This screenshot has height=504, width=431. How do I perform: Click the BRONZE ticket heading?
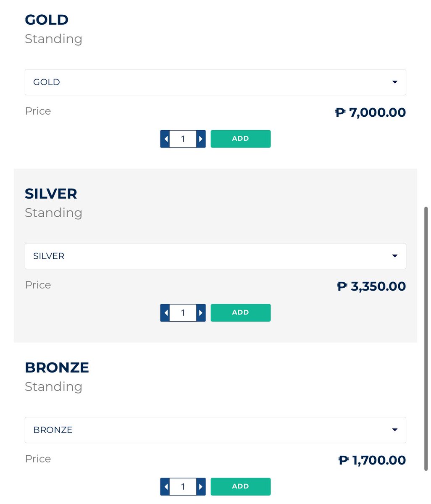pos(57,367)
